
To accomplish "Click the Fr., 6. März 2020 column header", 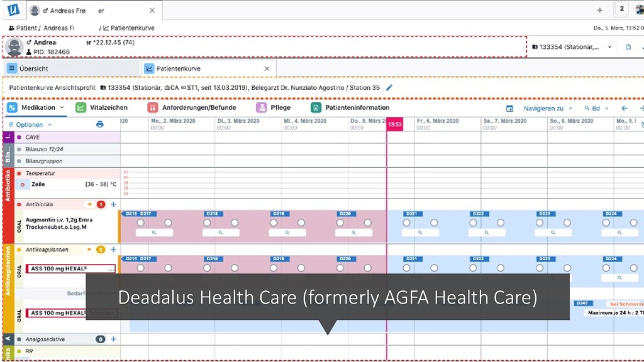I will [438, 121].
